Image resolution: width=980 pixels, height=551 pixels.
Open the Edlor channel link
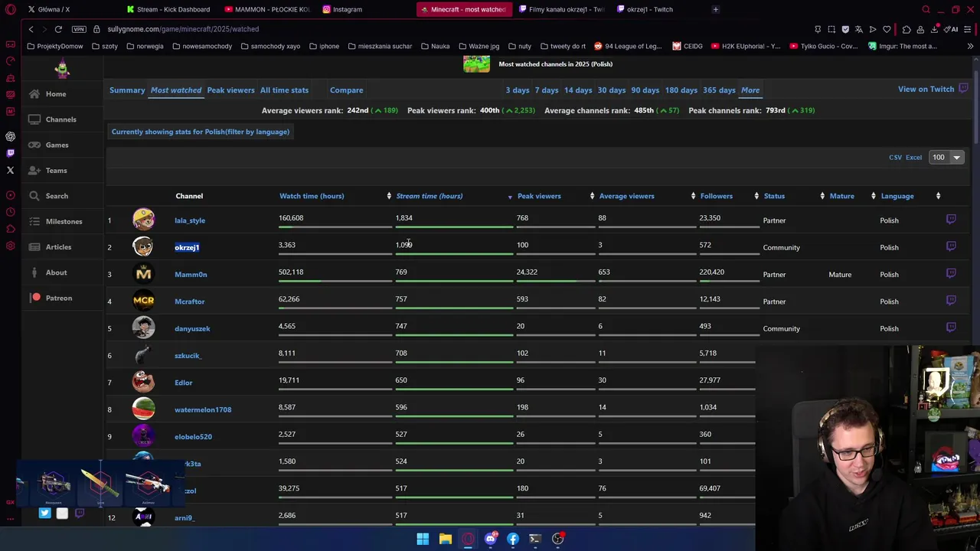pos(184,383)
